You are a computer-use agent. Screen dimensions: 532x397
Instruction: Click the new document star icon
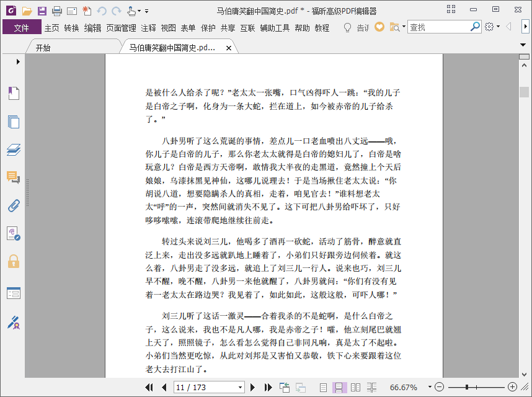point(87,11)
